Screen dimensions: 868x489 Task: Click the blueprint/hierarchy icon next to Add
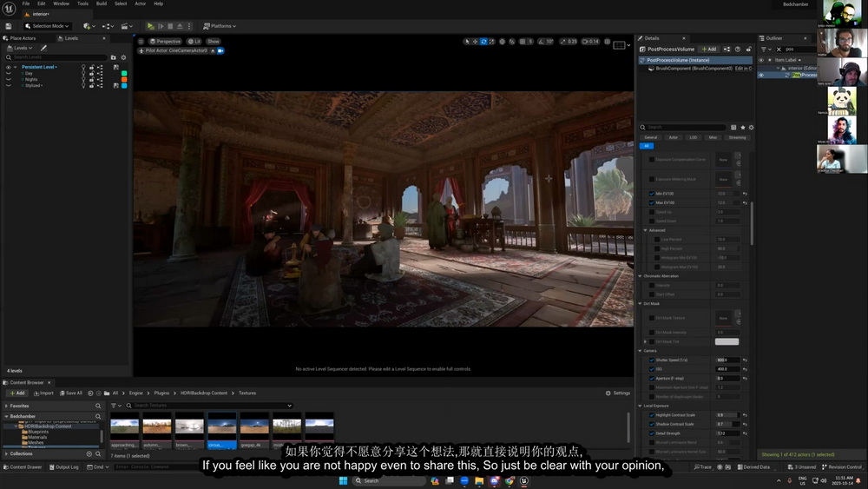(727, 50)
